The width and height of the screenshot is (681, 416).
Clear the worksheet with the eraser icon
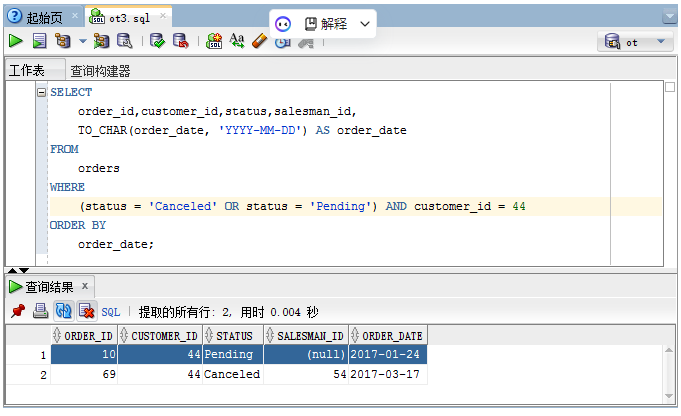(x=259, y=41)
